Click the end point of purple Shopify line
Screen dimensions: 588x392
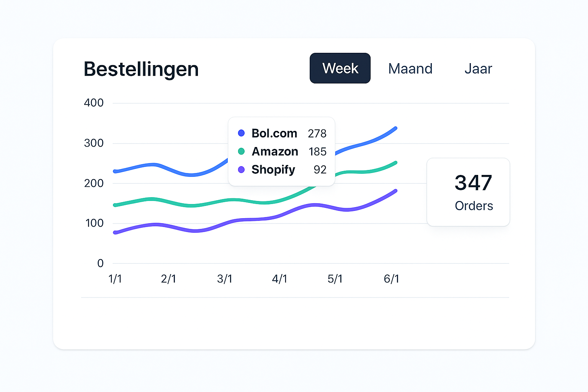[x=395, y=191]
